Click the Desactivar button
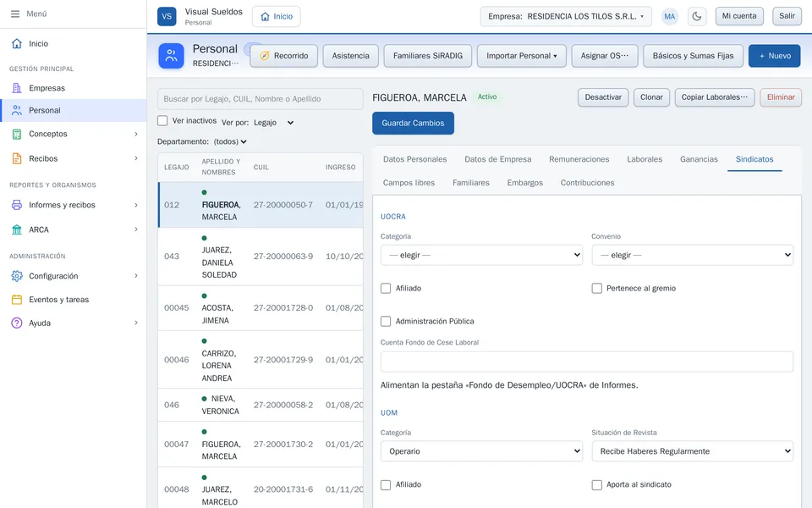812x508 pixels. click(x=603, y=97)
